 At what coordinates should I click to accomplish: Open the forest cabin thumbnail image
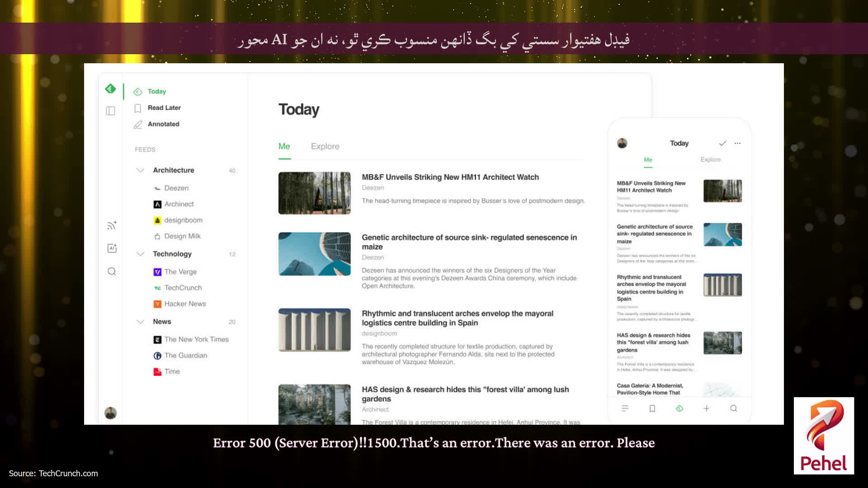315,193
